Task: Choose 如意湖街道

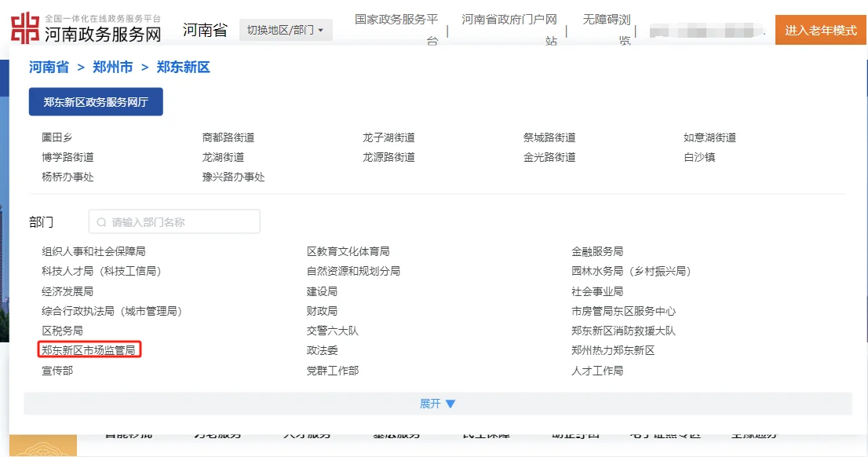Action: (709, 137)
